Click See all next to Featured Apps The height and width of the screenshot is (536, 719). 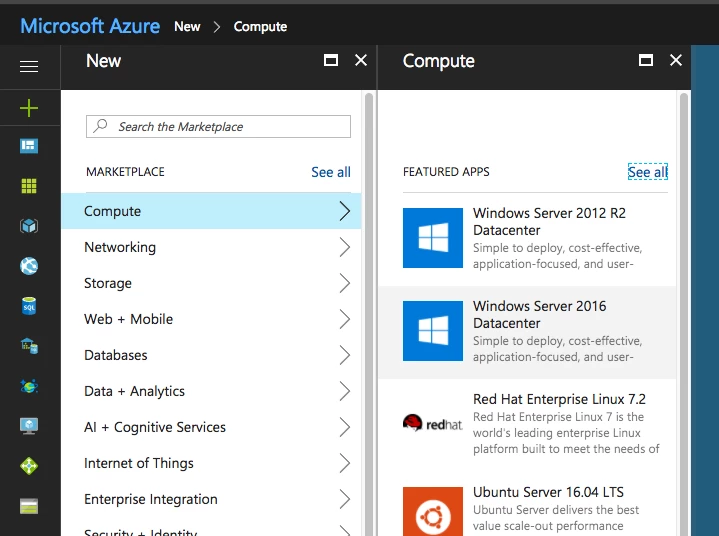(x=647, y=172)
